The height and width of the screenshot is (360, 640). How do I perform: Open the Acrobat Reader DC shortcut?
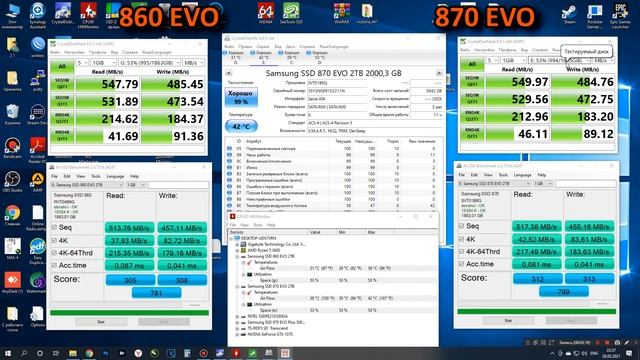[x=38, y=149]
